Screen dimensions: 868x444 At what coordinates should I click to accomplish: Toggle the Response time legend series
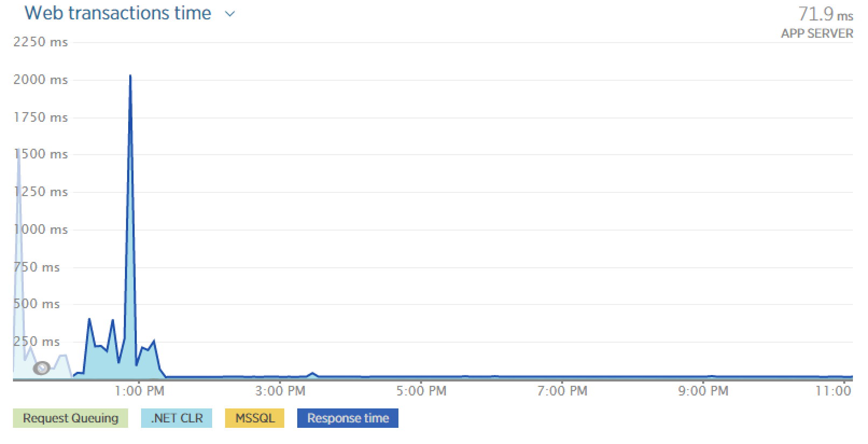pos(348,418)
